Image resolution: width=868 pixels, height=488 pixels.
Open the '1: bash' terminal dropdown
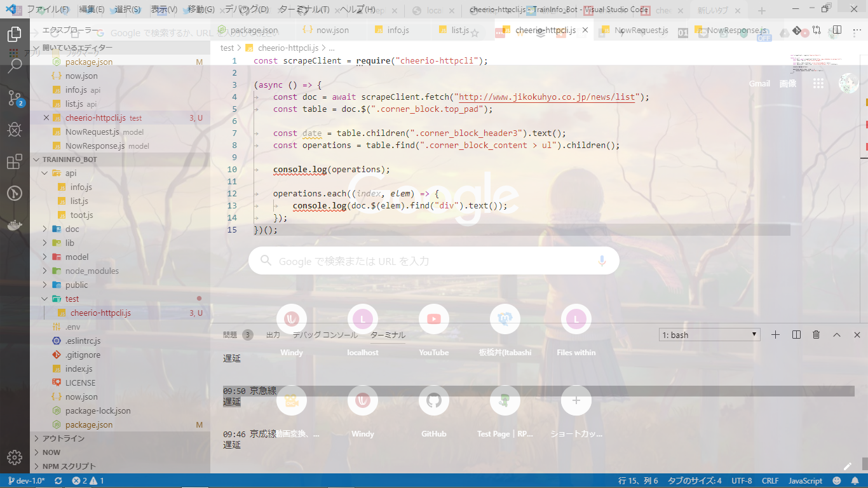click(x=710, y=335)
